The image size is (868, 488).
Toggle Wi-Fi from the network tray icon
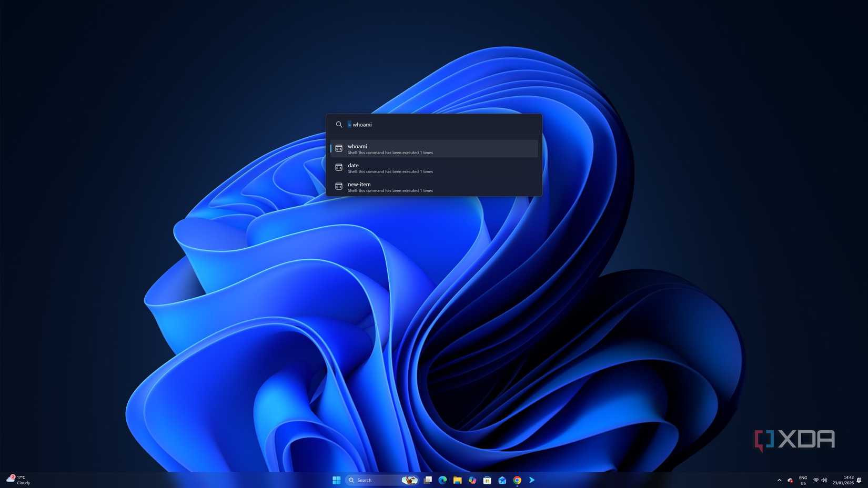point(816,480)
